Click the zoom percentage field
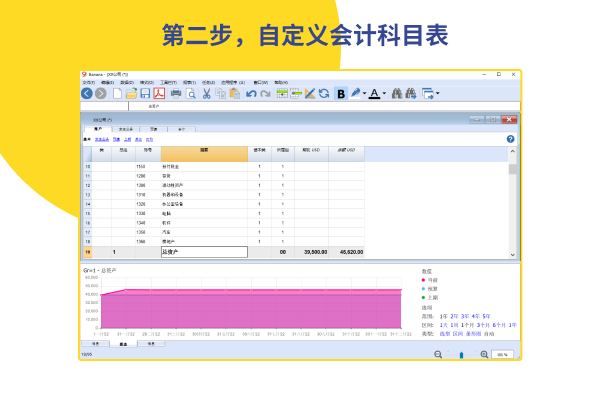The image size is (600, 400). coord(502,355)
